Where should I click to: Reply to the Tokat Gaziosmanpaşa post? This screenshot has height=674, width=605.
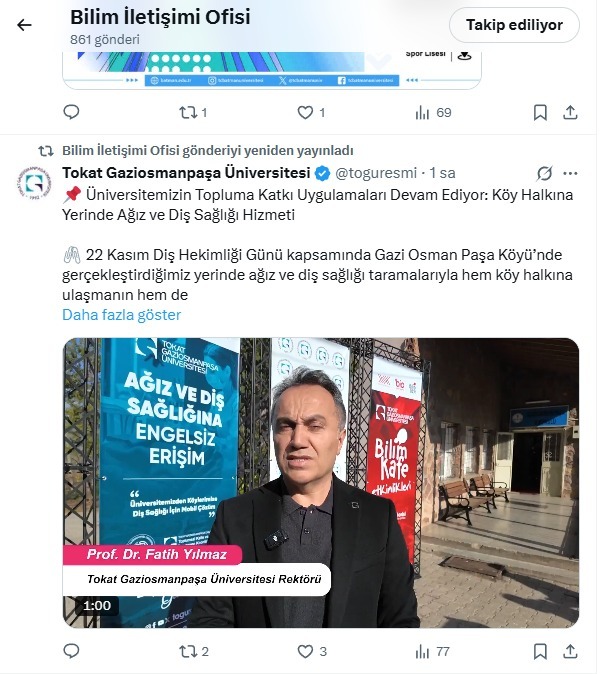point(71,651)
